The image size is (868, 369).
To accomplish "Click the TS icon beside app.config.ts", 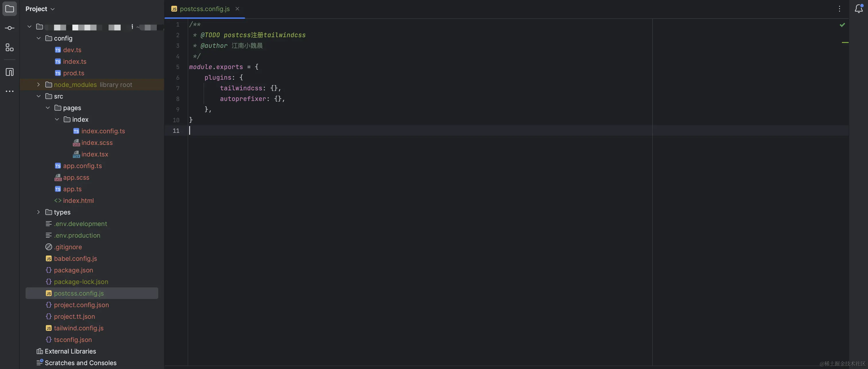I will (x=58, y=166).
